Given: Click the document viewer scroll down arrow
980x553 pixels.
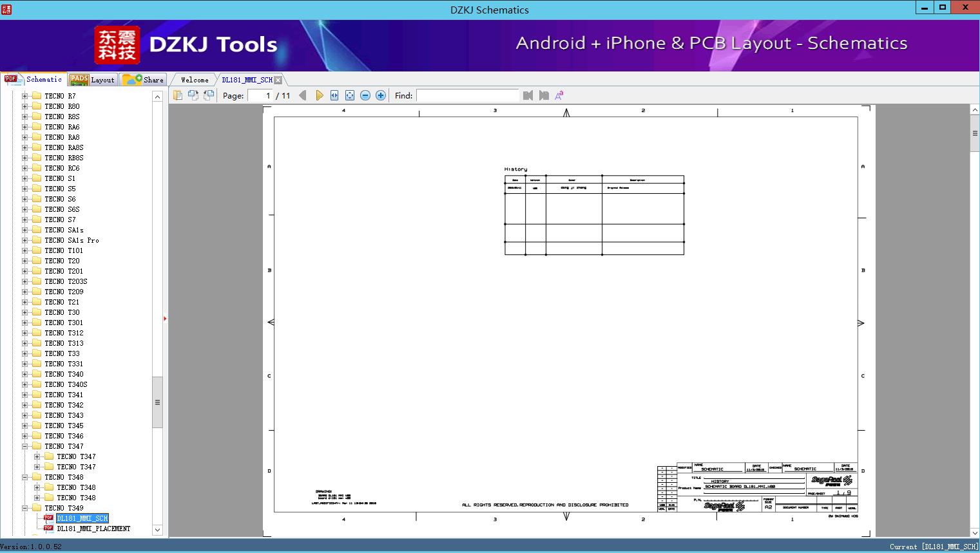Looking at the screenshot, I should (975, 532).
